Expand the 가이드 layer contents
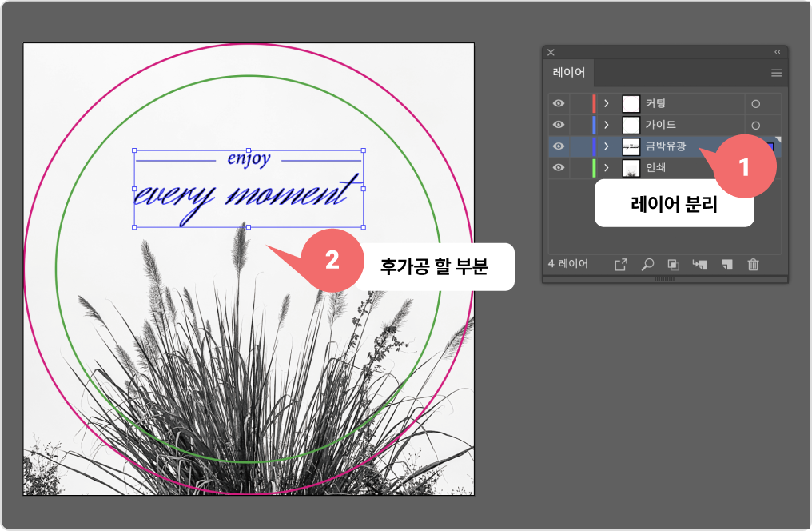Image resolution: width=812 pixels, height=531 pixels. pyautogui.click(x=606, y=124)
